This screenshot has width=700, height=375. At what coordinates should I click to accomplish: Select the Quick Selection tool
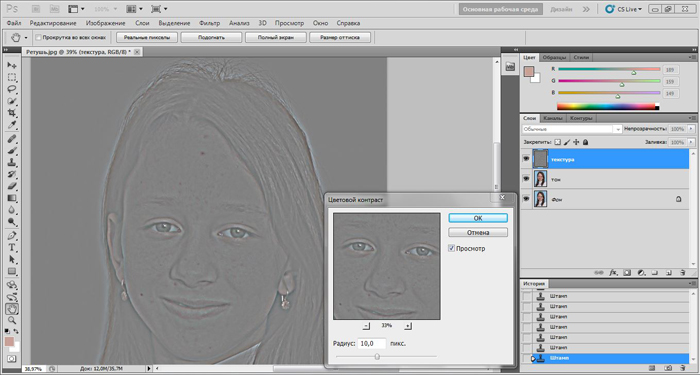[12, 101]
